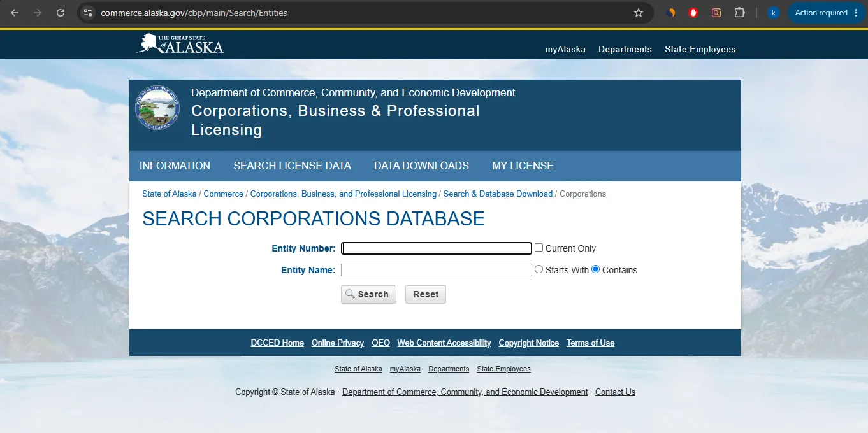Click the browser forward arrow
868x433 pixels.
click(x=38, y=13)
